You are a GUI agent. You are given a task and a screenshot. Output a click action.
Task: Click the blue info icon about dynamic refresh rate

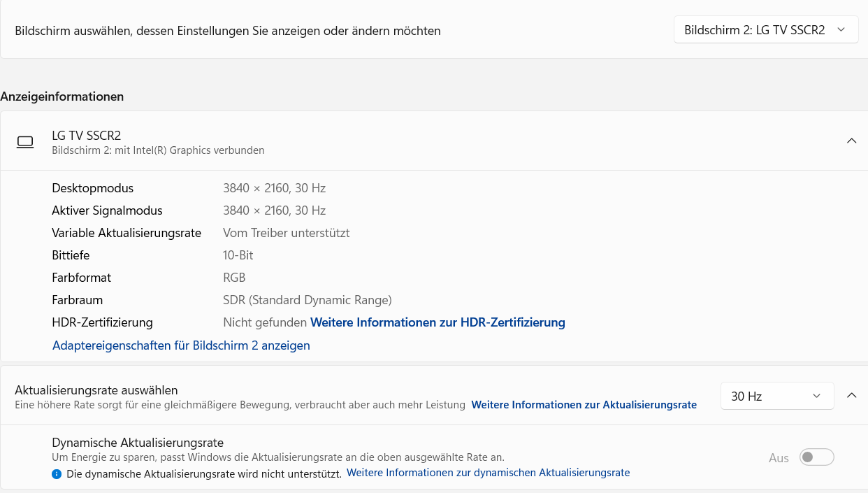(x=57, y=473)
